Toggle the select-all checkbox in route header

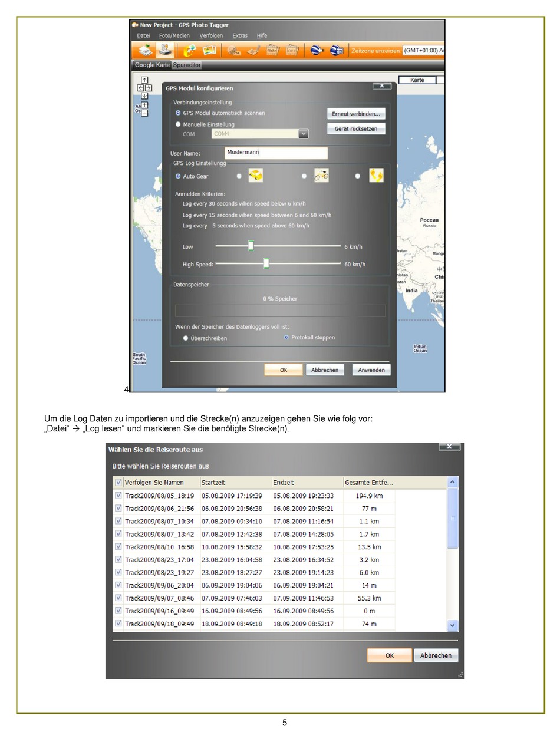pos(118,483)
